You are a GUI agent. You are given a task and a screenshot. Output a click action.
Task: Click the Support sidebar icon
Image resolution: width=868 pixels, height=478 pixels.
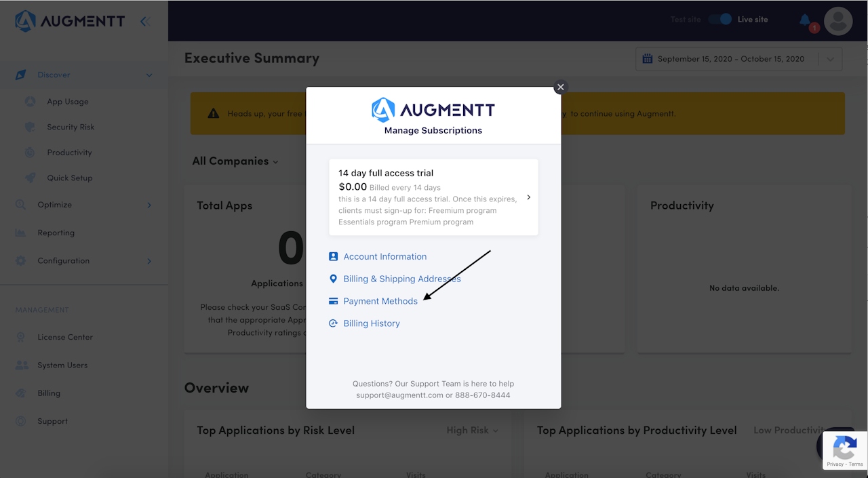click(x=21, y=421)
